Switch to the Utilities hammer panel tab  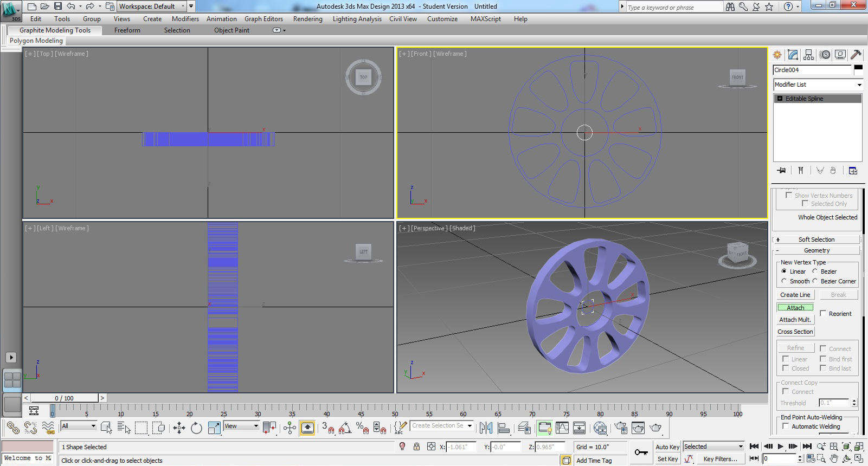click(x=856, y=55)
